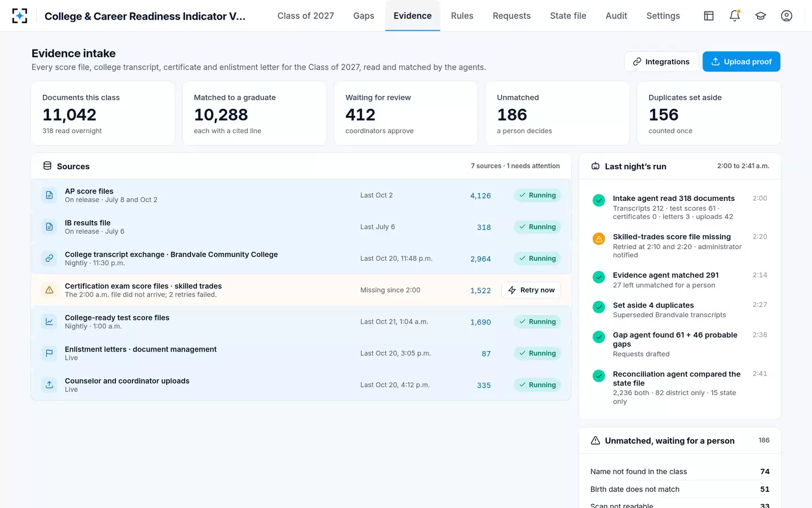This screenshot has height=508, width=812.
Task: Click the 4,126 count for AP score files
Action: click(480, 195)
